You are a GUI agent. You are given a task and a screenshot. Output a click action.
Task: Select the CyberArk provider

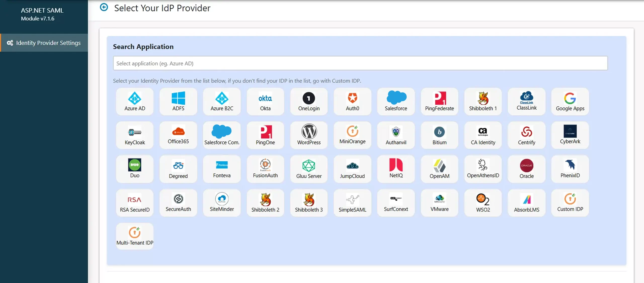(x=570, y=135)
